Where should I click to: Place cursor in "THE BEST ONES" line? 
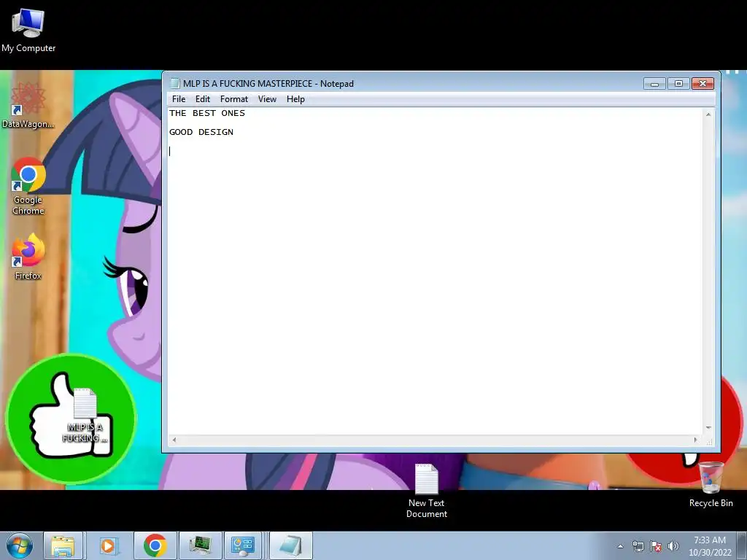[x=207, y=113]
